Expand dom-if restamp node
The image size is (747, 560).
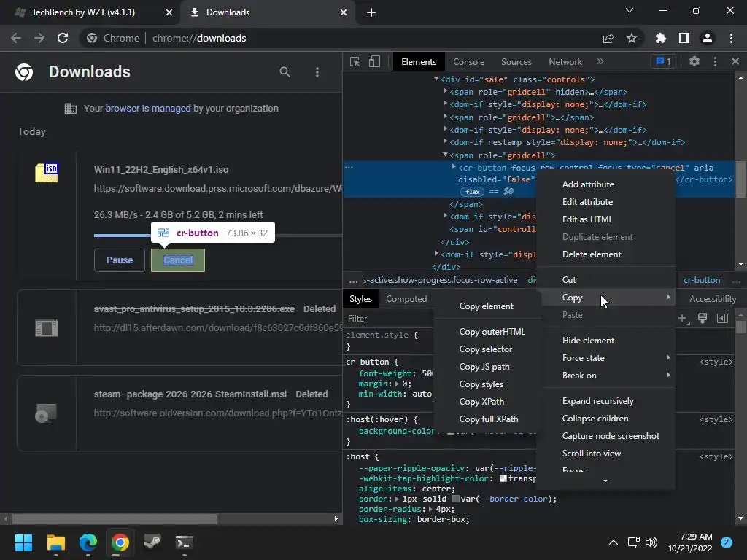point(445,141)
